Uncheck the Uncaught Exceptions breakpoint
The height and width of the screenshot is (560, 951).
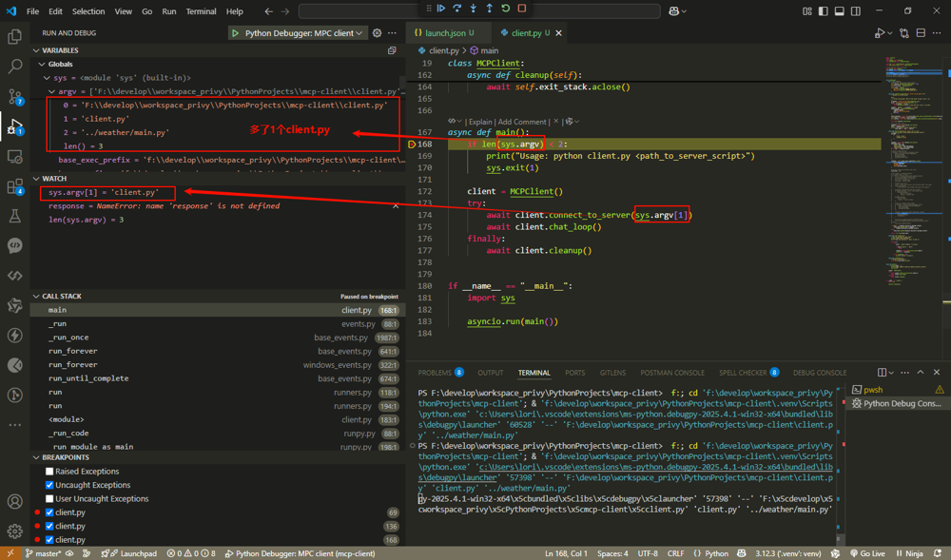[x=49, y=485]
